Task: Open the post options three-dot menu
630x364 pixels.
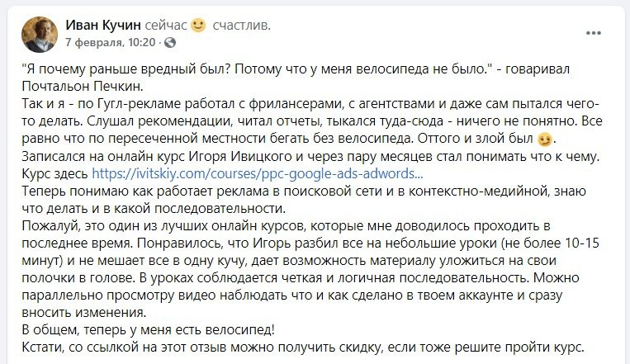Action: pos(593,31)
